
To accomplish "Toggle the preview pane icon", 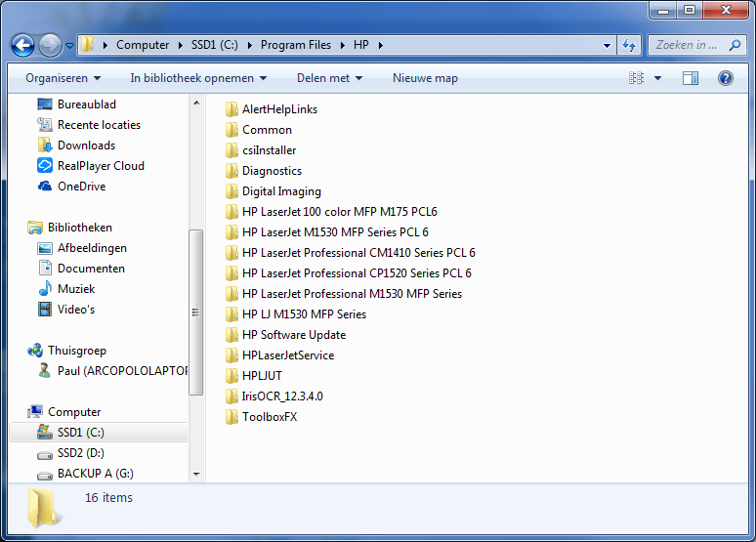I will [691, 78].
